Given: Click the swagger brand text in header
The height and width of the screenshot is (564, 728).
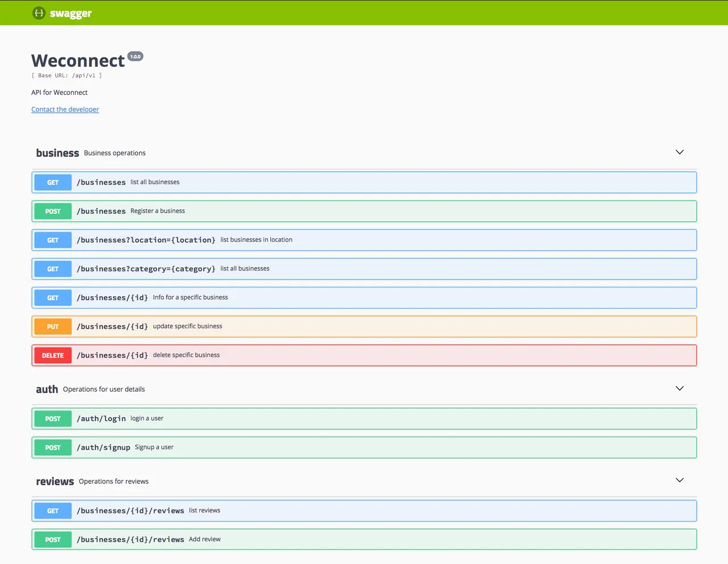Looking at the screenshot, I should (x=71, y=13).
